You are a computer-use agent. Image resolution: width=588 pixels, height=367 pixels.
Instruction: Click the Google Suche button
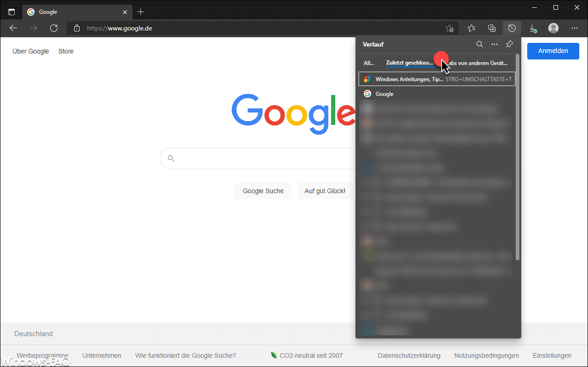click(x=263, y=191)
